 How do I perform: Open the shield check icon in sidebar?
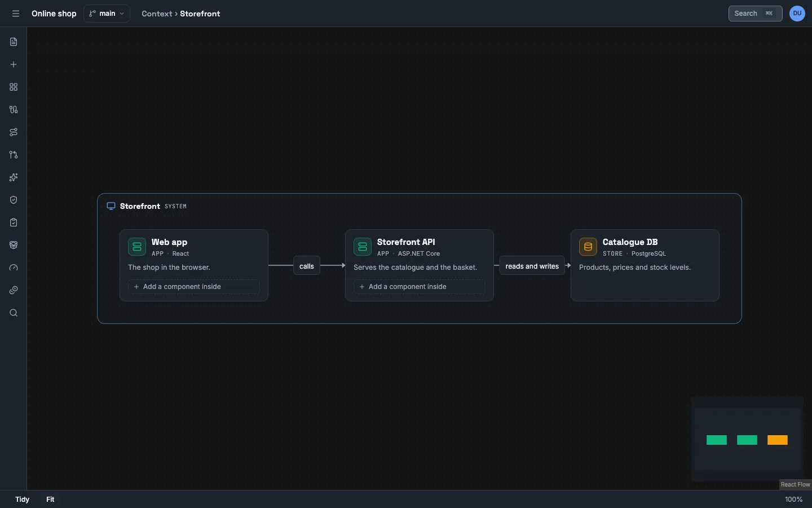click(14, 200)
